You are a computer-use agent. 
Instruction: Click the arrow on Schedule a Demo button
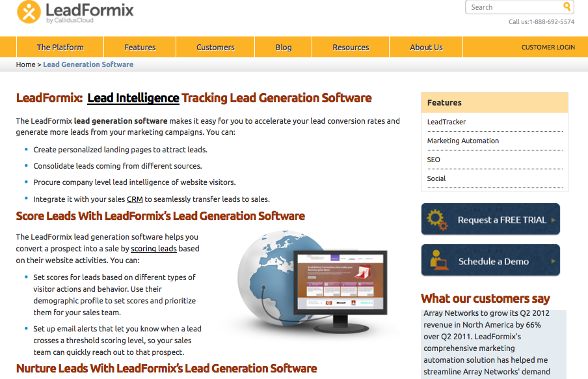click(x=553, y=261)
